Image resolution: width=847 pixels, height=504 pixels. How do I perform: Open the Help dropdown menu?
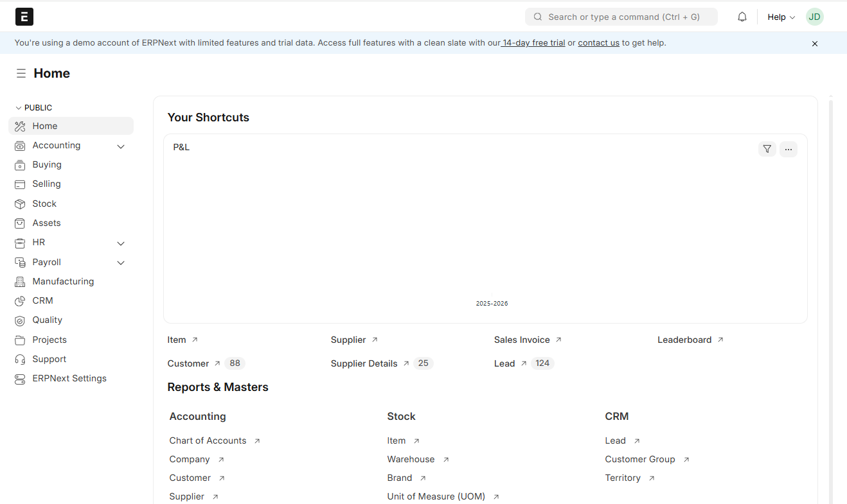point(781,17)
